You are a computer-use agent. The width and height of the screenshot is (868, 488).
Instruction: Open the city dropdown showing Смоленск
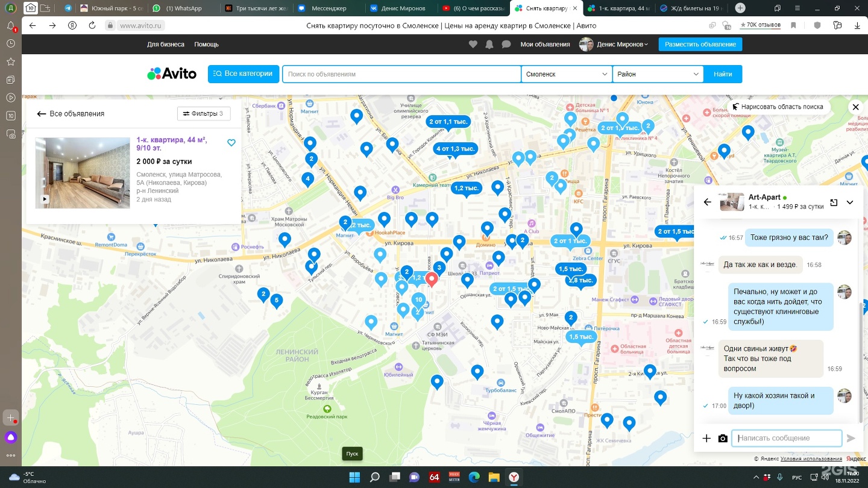click(567, 74)
